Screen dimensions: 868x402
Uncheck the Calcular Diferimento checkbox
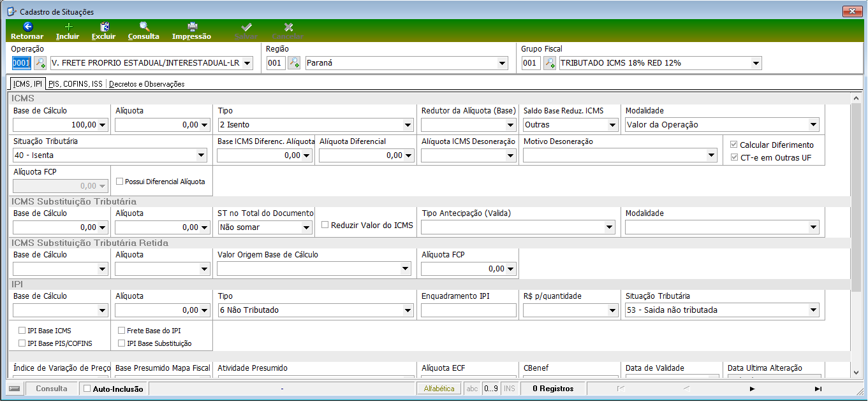733,145
